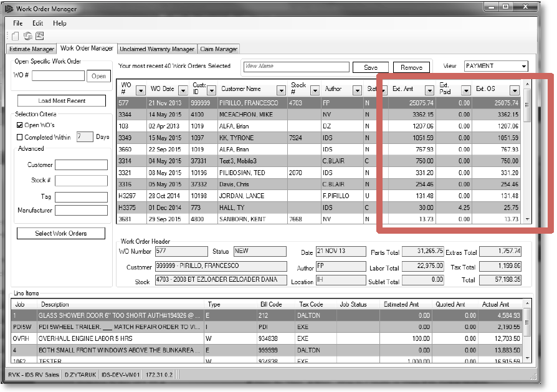This screenshot has height=392, width=557.
Task: Select the BOTH SMALL FRONT WINDOWS line item
Action: coord(267,350)
